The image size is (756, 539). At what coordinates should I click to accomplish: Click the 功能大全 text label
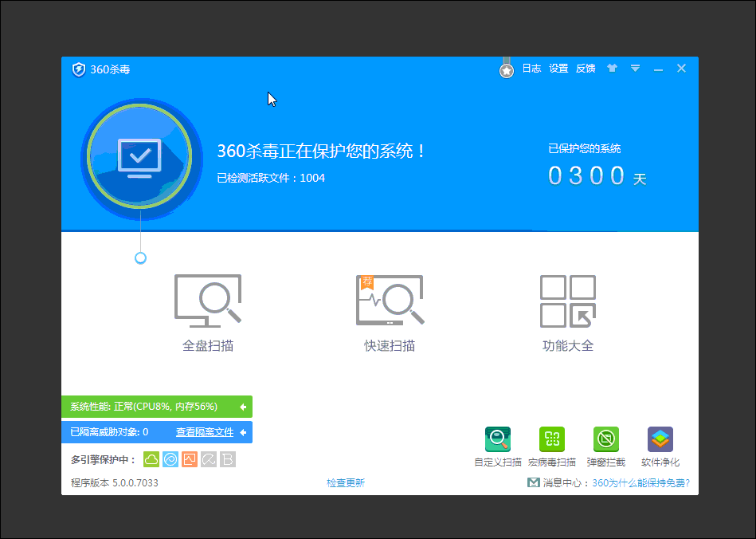[567, 346]
